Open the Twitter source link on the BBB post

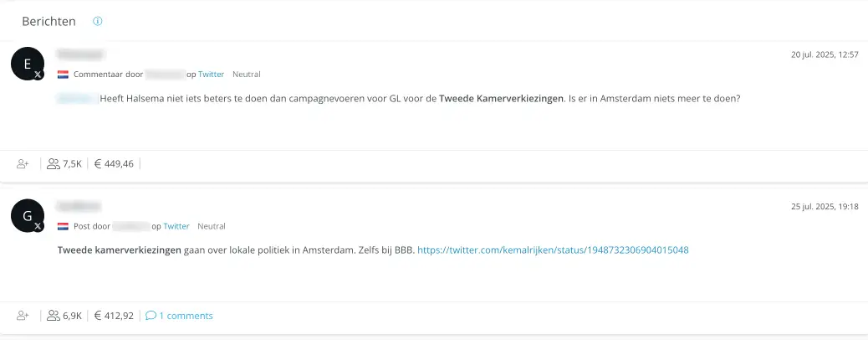(x=176, y=226)
